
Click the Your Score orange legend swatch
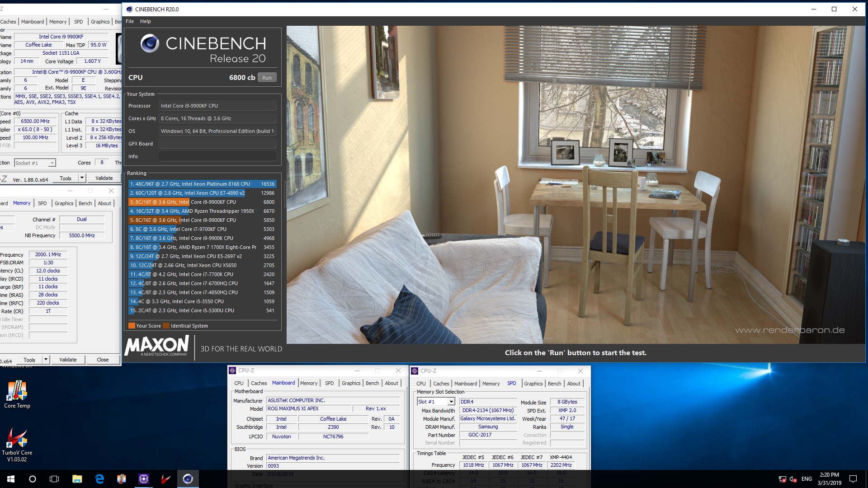pyautogui.click(x=132, y=326)
